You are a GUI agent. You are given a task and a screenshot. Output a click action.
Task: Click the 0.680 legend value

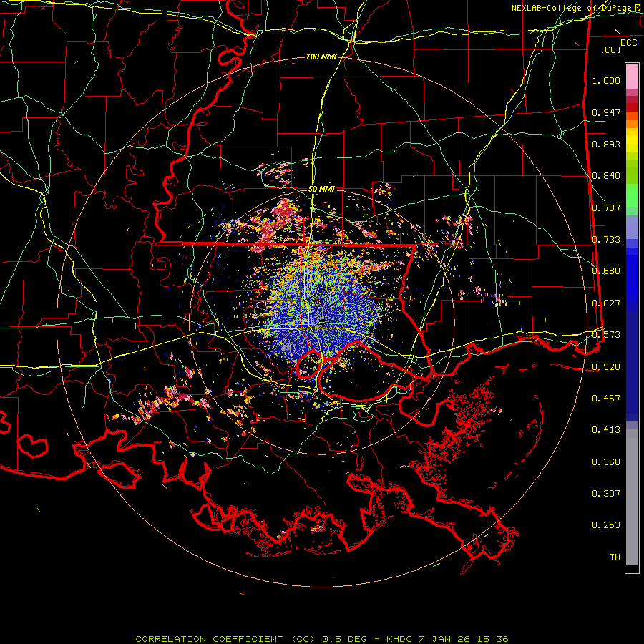(606, 271)
